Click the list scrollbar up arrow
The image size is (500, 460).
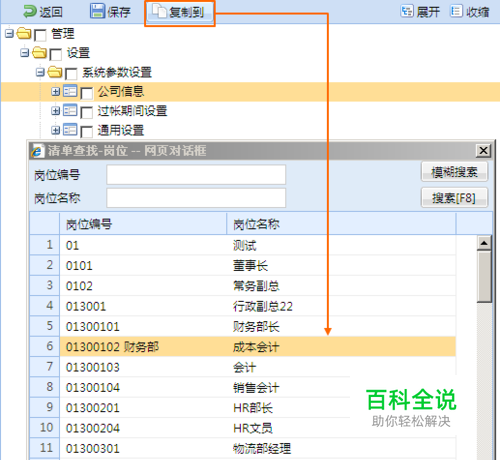(x=484, y=243)
